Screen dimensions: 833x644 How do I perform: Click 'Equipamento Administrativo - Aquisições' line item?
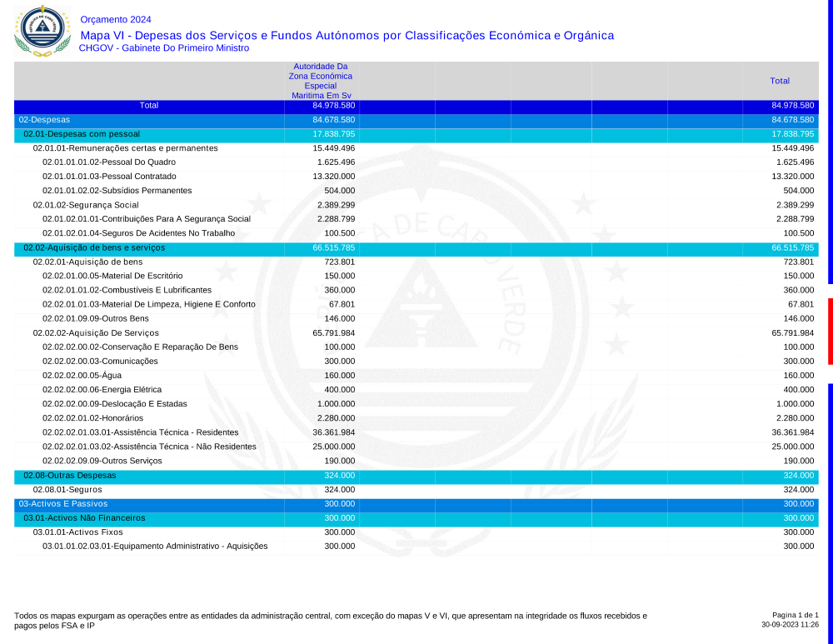pyautogui.click(x=155, y=547)
